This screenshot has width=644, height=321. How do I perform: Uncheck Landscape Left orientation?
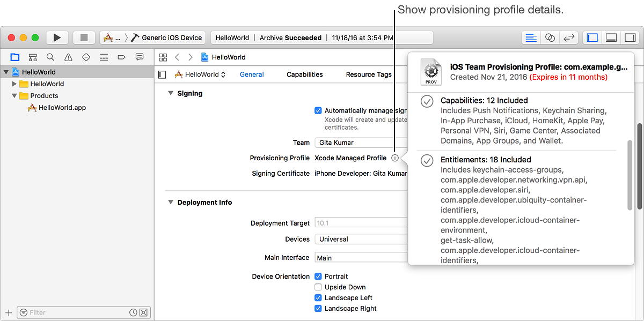(318, 298)
